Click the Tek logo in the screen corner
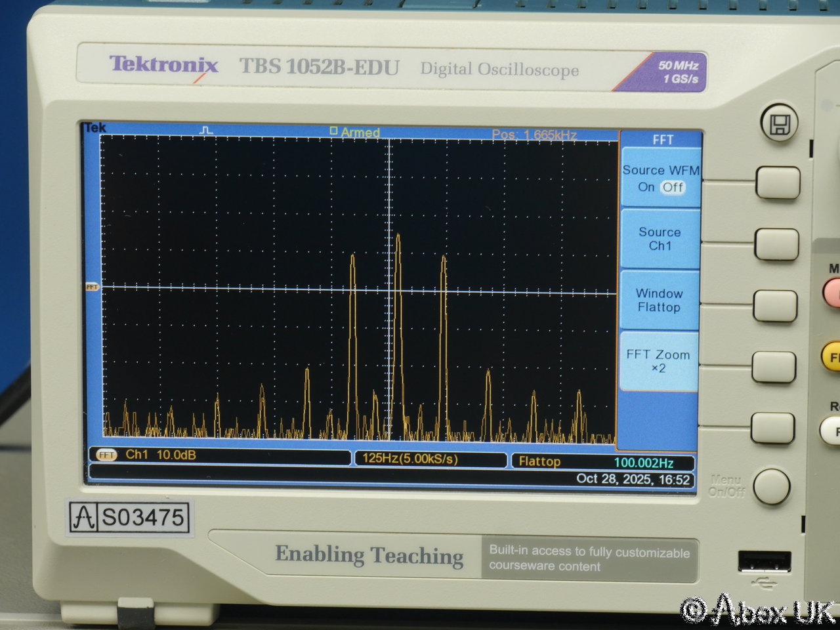This screenshot has height=630, width=840. pos(95,128)
